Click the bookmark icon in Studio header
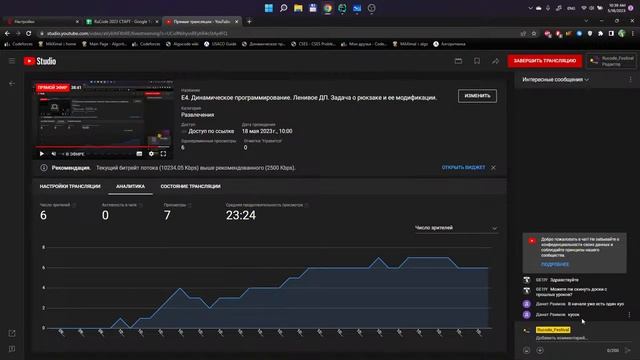The width and height of the screenshot is (640, 360). tap(477, 61)
